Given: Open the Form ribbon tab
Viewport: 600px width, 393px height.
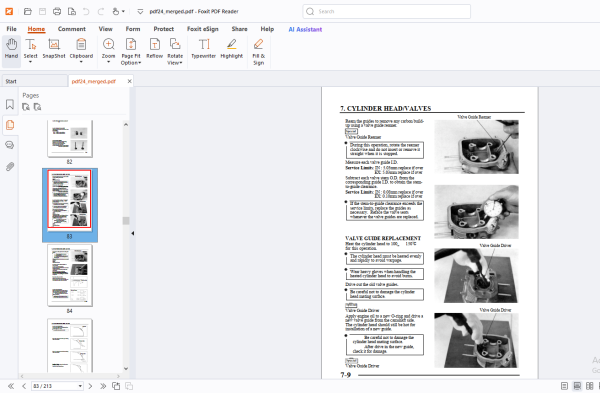Looking at the screenshot, I should click(133, 29).
